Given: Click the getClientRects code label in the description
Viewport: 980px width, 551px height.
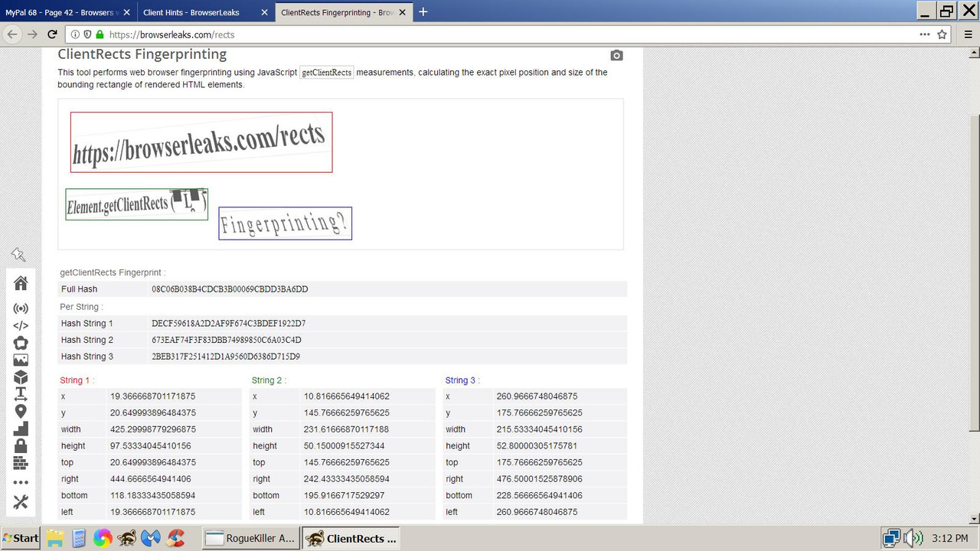Looking at the screenshot, I should [326, 73].
